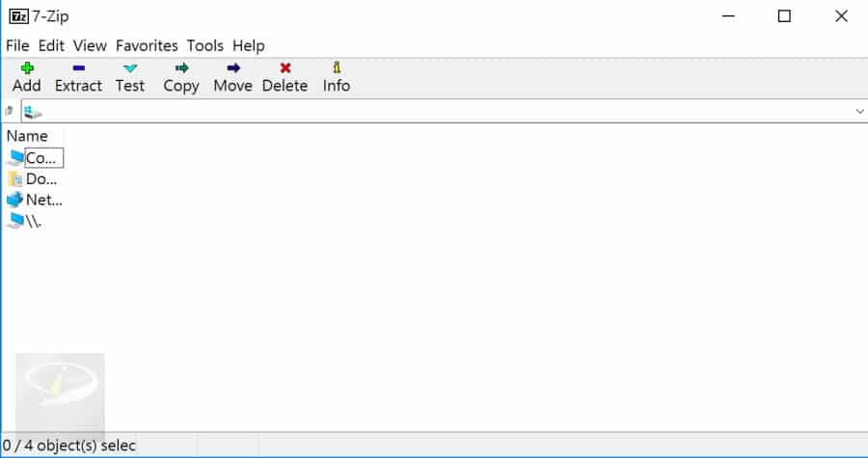Click the Test checkmark icon

[130, 68]
